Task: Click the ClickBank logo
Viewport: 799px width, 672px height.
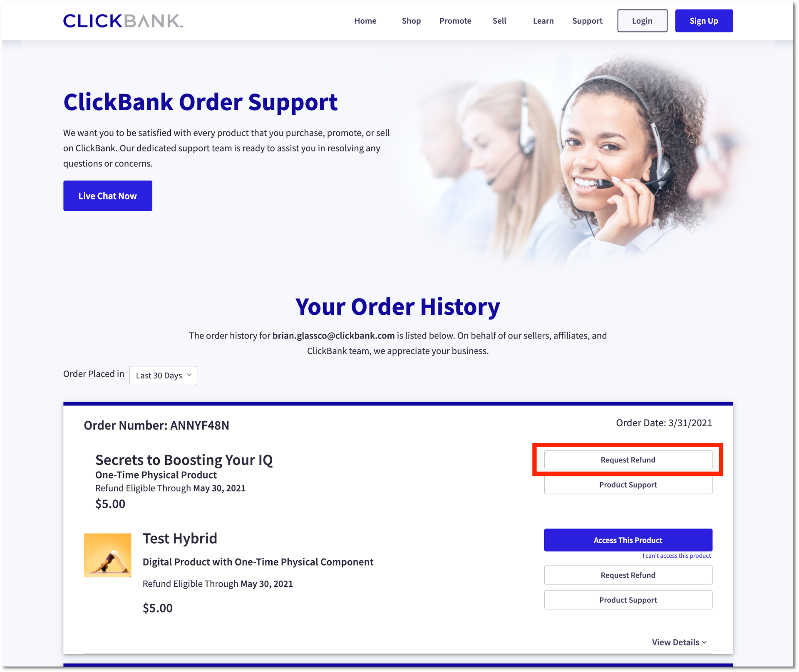Action: pos(123,21)
